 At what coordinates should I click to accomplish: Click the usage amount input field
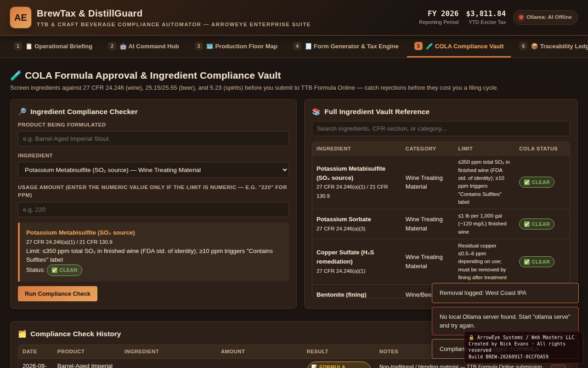153,210
